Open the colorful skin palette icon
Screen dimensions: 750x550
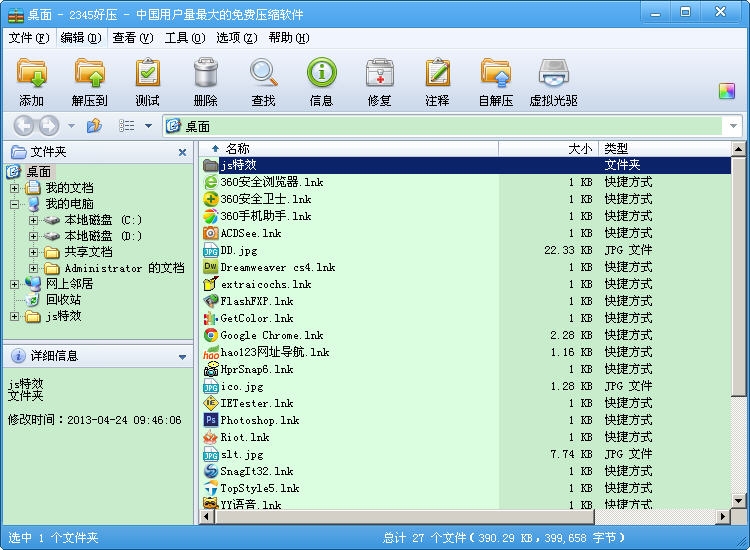click(x=727, y=91)
